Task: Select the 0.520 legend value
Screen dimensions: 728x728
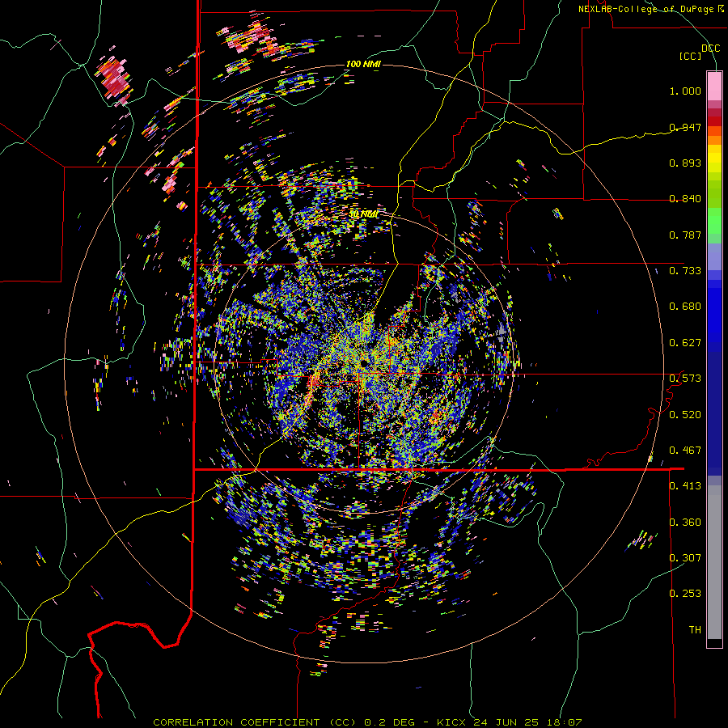Action: (685, 415)
